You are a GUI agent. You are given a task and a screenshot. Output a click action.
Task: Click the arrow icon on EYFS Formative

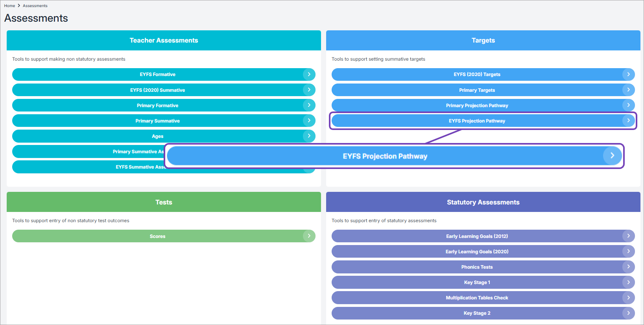(x=309, y=74)
